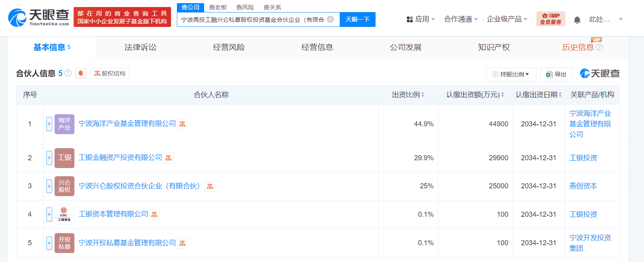The height and width of the screenshot is (262, 644).
Task: Click the notification bell icon in header
Action: 577,19
